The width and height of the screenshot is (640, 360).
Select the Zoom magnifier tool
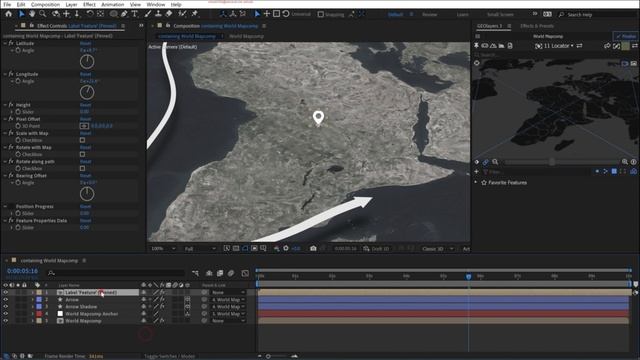coord(42,14)
